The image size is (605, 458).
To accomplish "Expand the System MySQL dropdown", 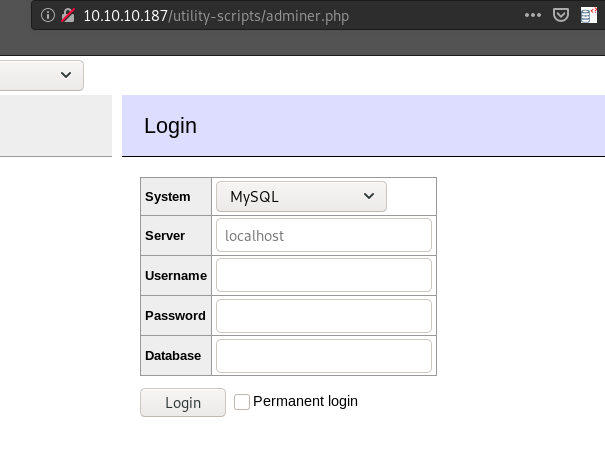I will pyautogui.click(x=301, y=197).
